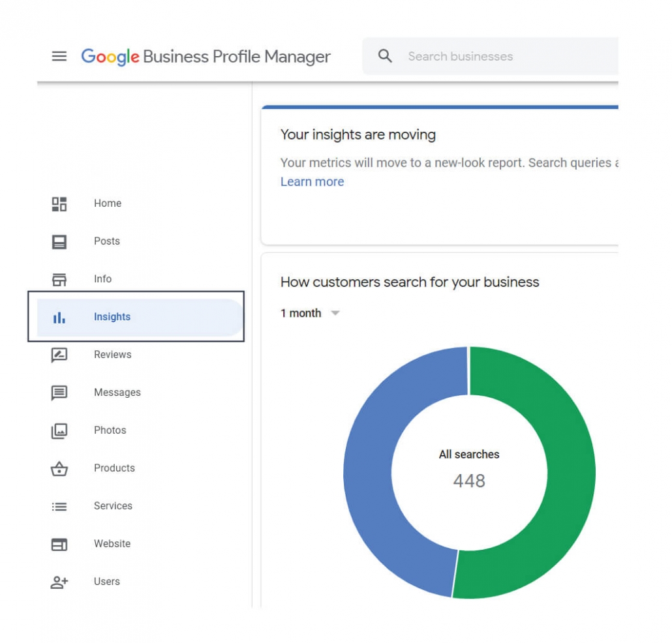672x643 pixels.
Task: Click the Learn more link
Action: pos(312,181)
